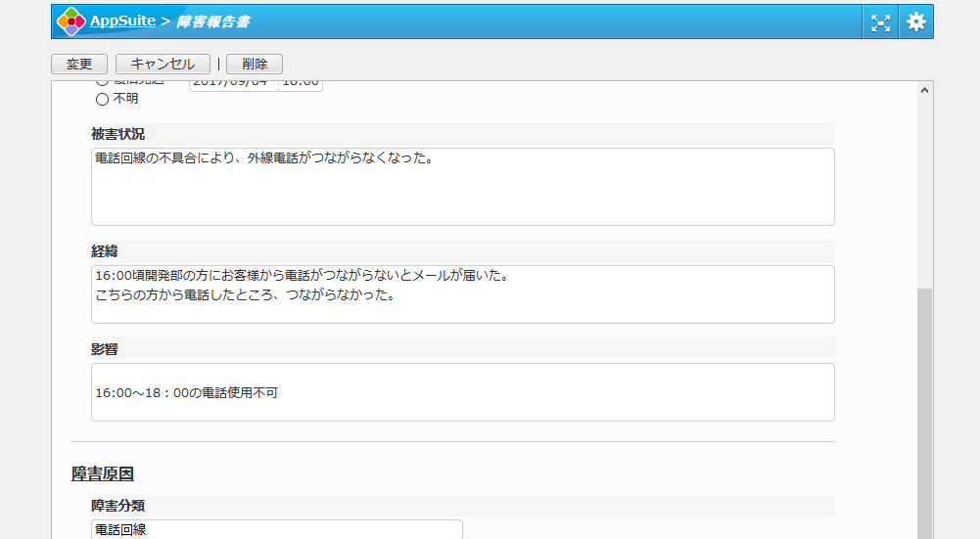This screenshot has width=980, height=539.
Task: Click the 変更 button
Action: coord(79,64)
